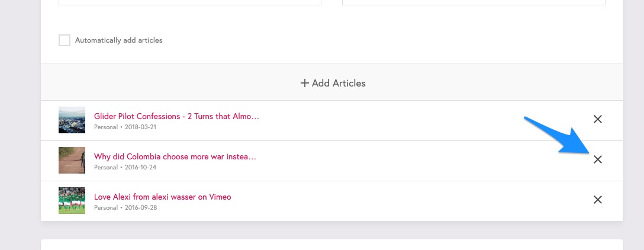Open the Glider Pilot Confessions article link

pyautogui.click(x=176, y=116)
